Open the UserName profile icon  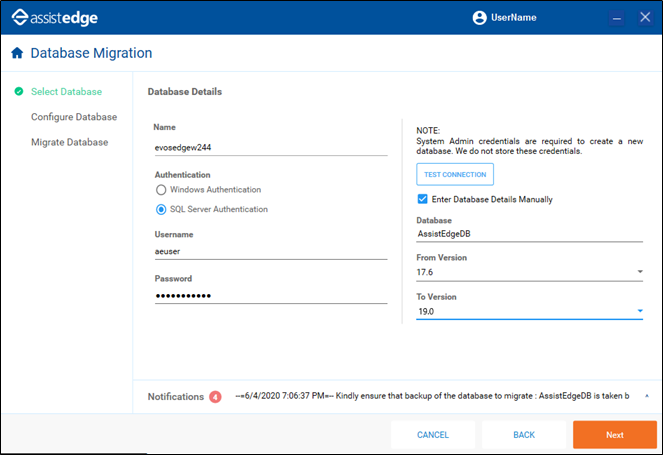(479, 17)
